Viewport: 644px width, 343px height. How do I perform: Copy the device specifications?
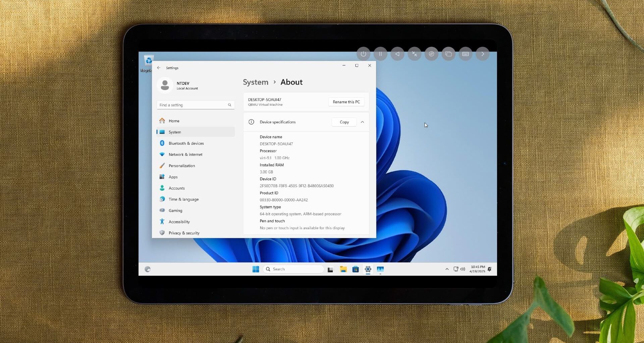click(344, 122)
